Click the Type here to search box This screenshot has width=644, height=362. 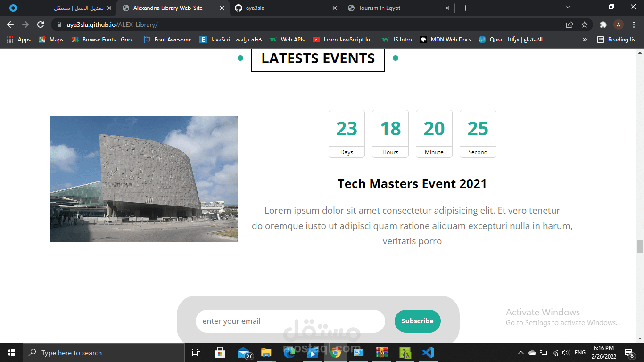pyautogui.click(x=104, y=353)
